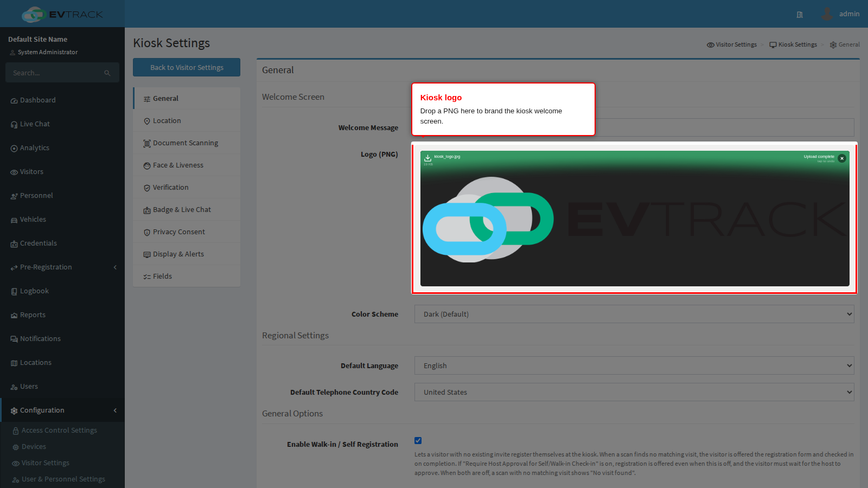The image size is (868, 488).
Task: Click the 'Upload complete' status text
Action: [819, 157]
